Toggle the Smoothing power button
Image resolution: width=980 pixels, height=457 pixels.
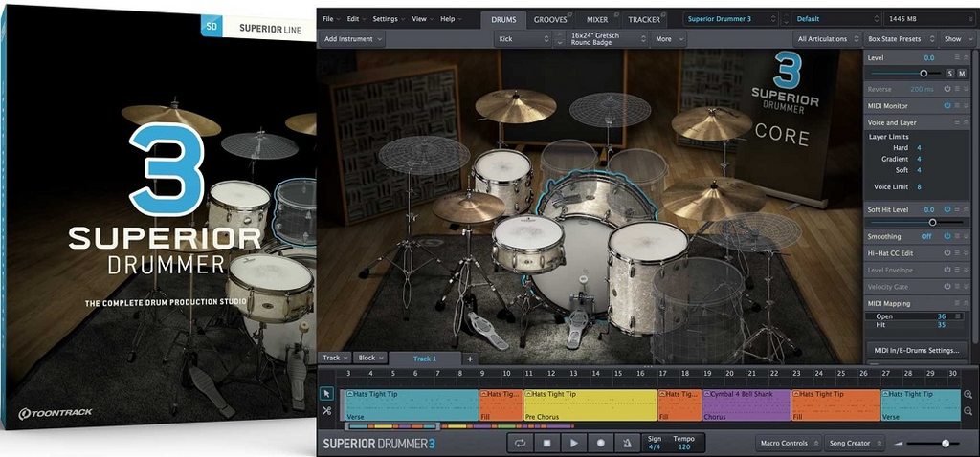point(947,236)
